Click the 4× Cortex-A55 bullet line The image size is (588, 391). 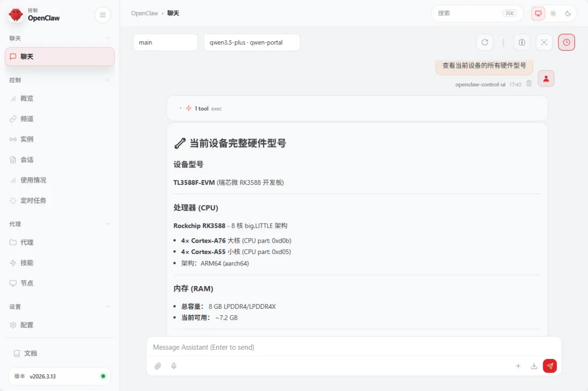coord(236,252)
